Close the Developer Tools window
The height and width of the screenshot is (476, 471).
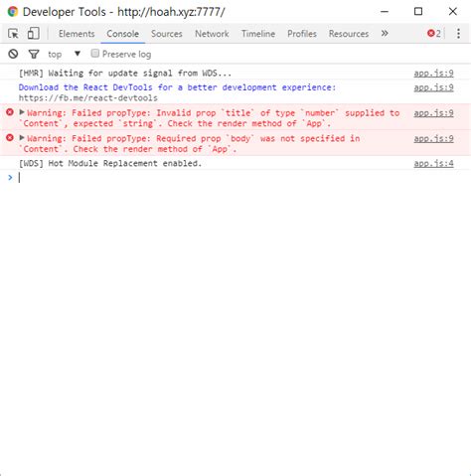(x=453, y=12)
